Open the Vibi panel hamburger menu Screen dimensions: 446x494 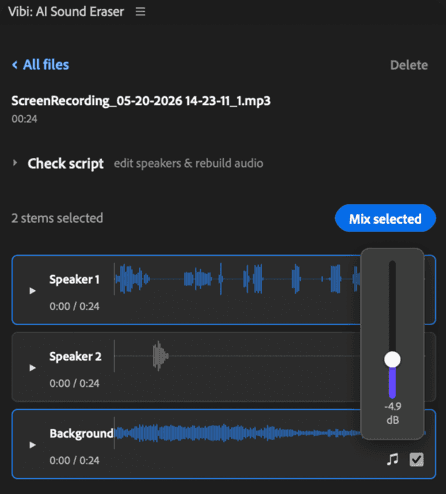click(140, 12)
